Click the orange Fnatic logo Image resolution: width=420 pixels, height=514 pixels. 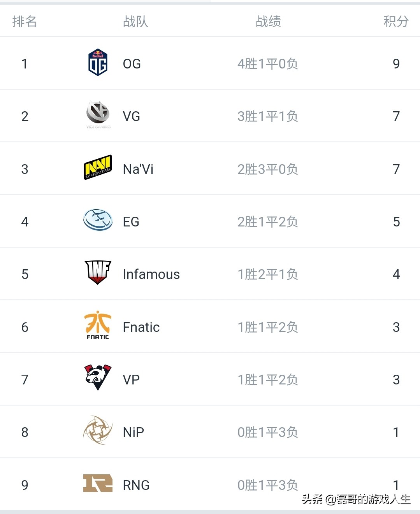98,325
